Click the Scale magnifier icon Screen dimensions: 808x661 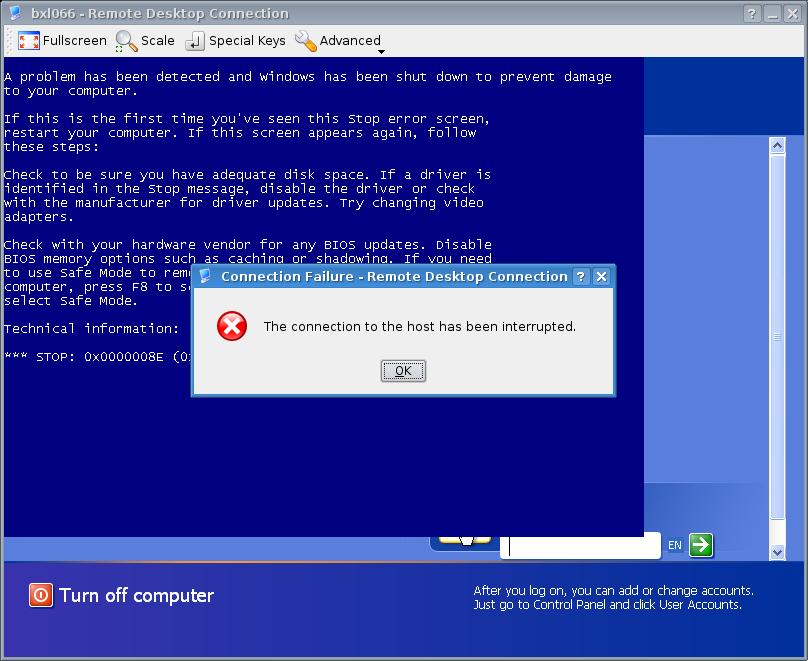coord(126,41)
